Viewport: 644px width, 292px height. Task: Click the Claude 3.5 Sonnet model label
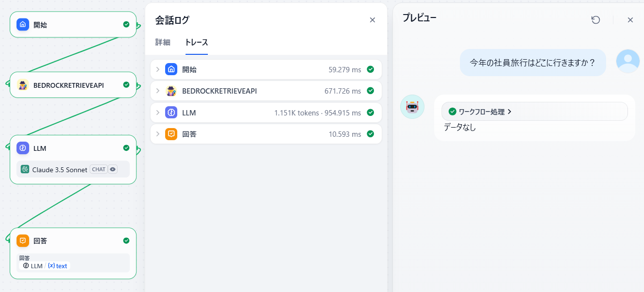59,170
